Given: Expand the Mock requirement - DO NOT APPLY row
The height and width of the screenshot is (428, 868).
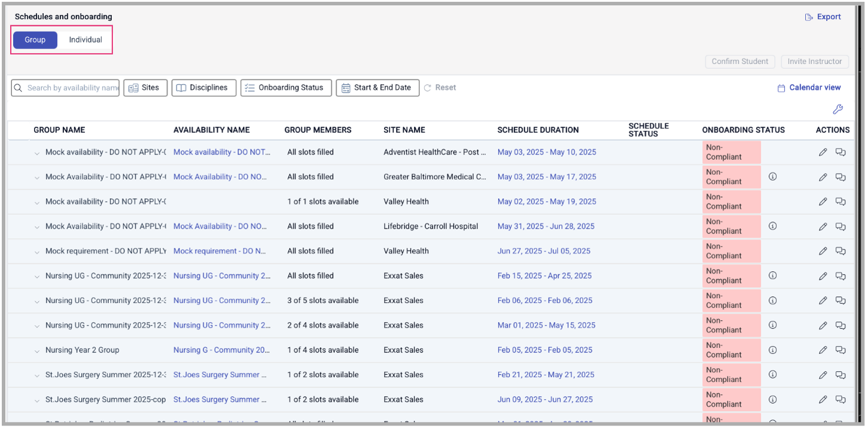Looking at the screenshot, I should tap(37, 251).
